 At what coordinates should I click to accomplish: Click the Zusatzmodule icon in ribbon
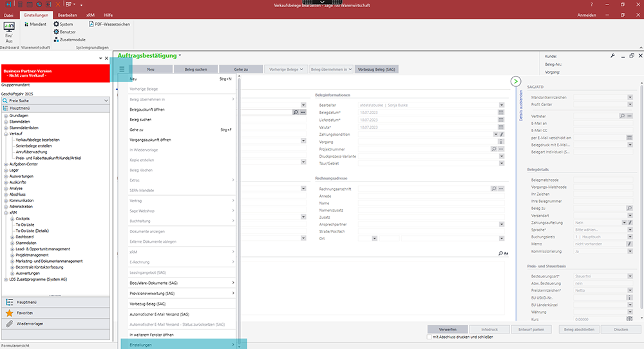[x=55, y=39]
